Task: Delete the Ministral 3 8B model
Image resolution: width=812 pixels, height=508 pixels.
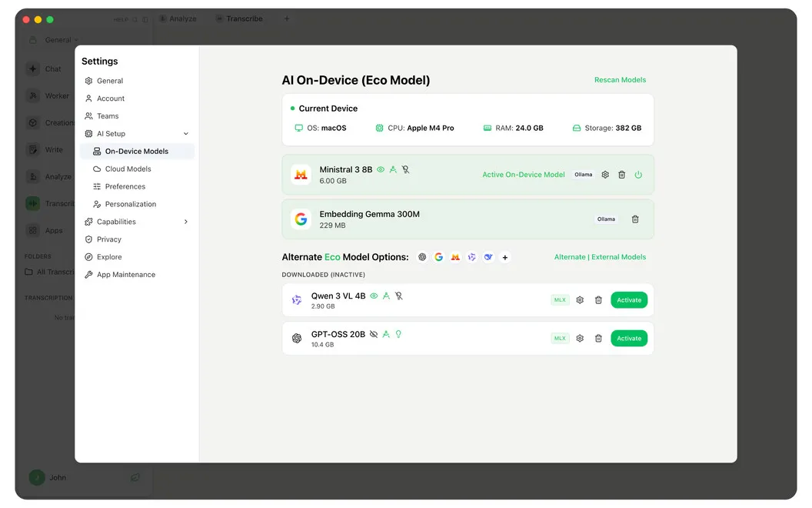Action: tap(621, 175)
